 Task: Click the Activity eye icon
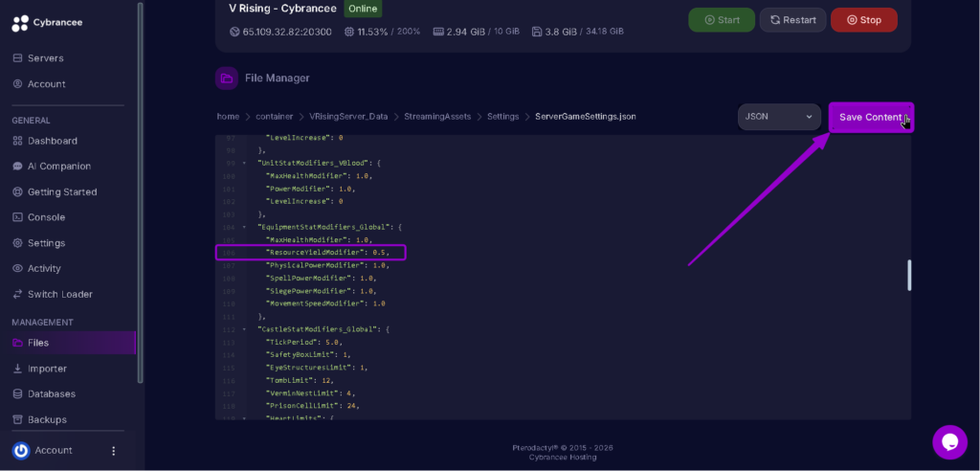17,268
